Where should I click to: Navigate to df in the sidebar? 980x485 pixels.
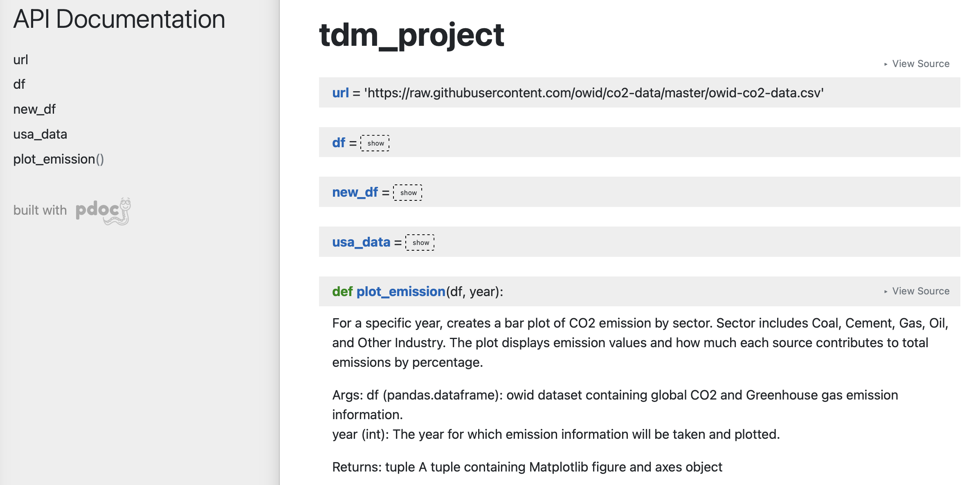tap(20, 84)
